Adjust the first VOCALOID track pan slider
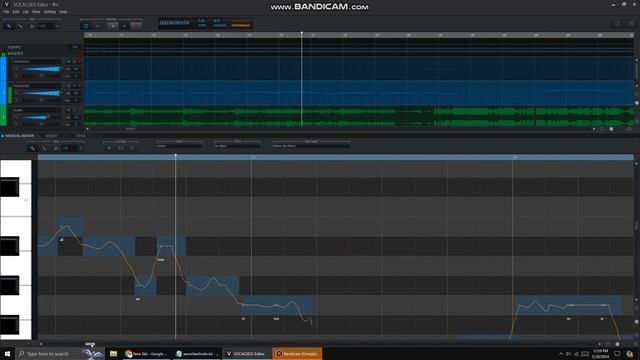 tap(41, 76)
